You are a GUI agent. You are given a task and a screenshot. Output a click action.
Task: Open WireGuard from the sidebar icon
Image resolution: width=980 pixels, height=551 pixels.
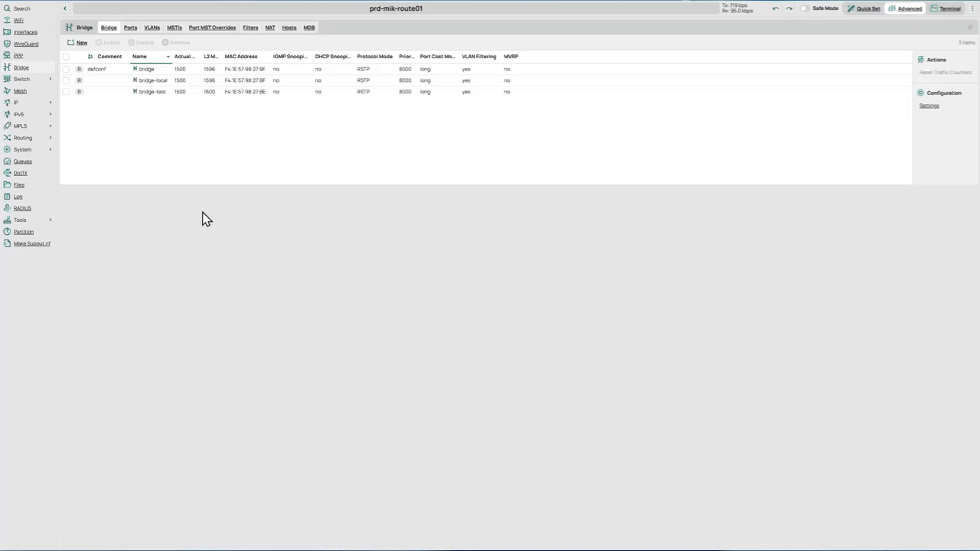[x=7, y=44]
